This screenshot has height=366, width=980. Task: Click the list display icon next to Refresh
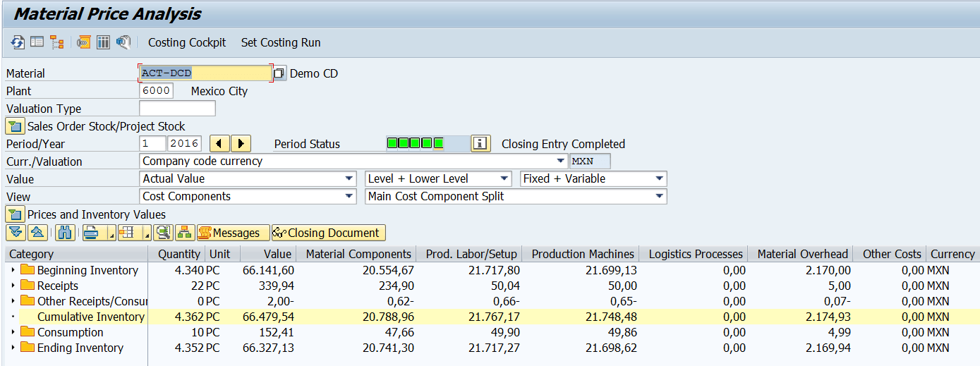(x=37, y=42)
